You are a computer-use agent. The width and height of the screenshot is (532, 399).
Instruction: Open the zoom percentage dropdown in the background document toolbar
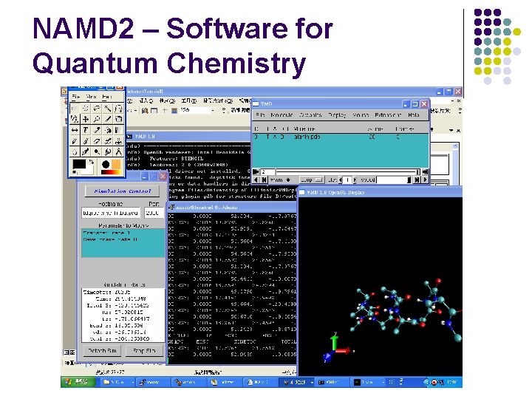(x=212, y=110)
